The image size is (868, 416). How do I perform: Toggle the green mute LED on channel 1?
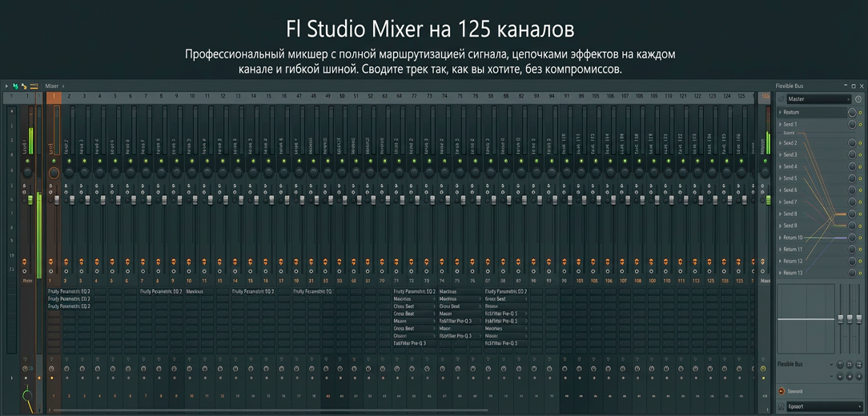pyautogui.click(x=54, y=161)
